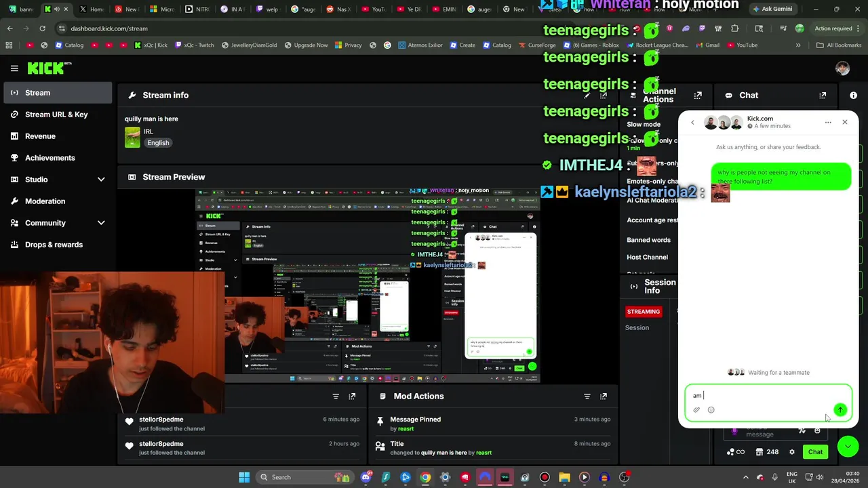868x488 pixels.
Task: Switch to the NITRO browser tab
Action: tap(195, 9)
